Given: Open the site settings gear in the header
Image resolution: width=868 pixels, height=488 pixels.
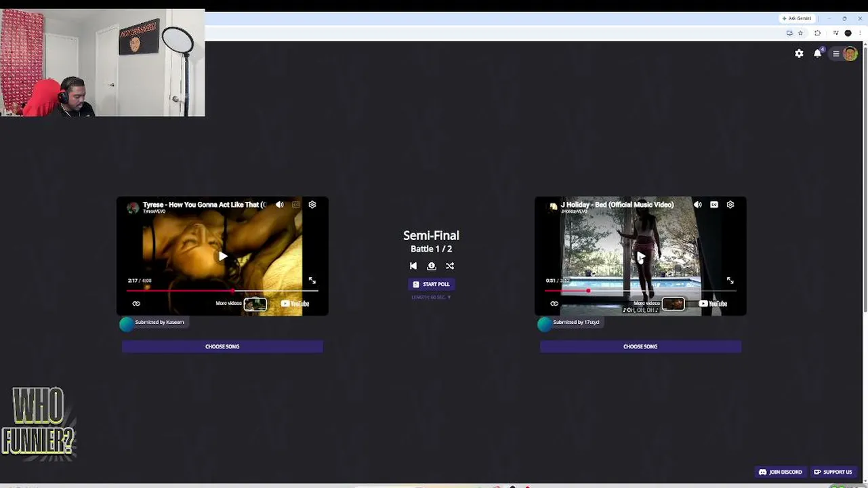Looking at the screenshot, I should pyautogui.click(x=799, y=54).
